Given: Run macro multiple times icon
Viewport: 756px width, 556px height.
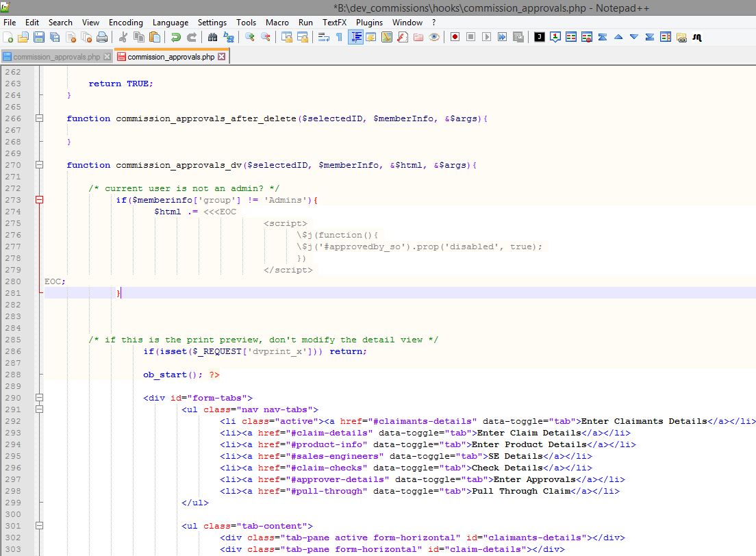Looking at the screenshot, I should pyautogui.click(x=503, y=37).
